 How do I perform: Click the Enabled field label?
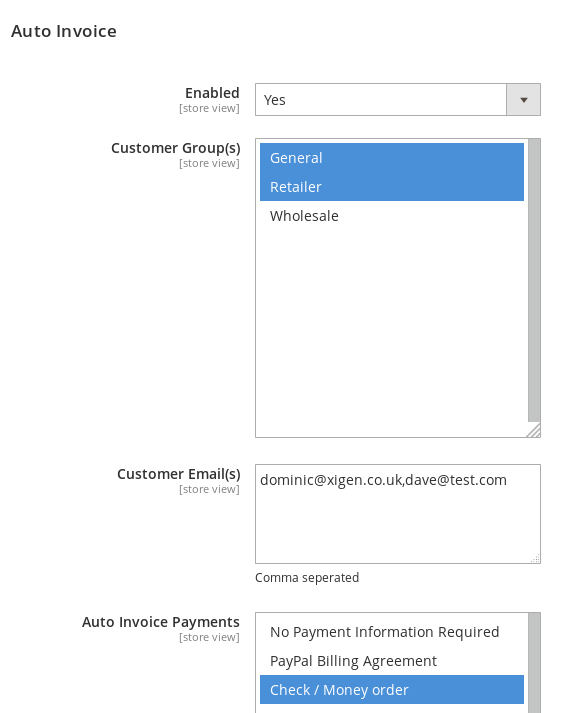coord(212,93)
